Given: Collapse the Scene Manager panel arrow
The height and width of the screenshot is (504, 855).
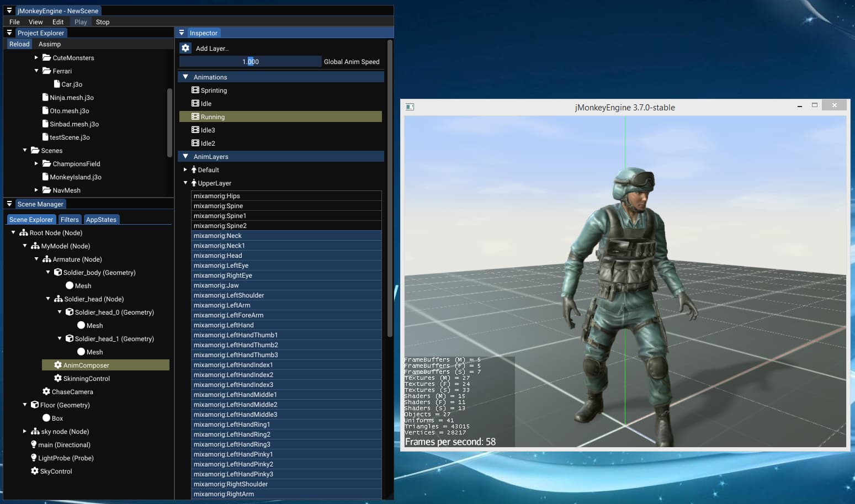Looking at the screenshot, I should pyautogui.click(x=9, y=204).
